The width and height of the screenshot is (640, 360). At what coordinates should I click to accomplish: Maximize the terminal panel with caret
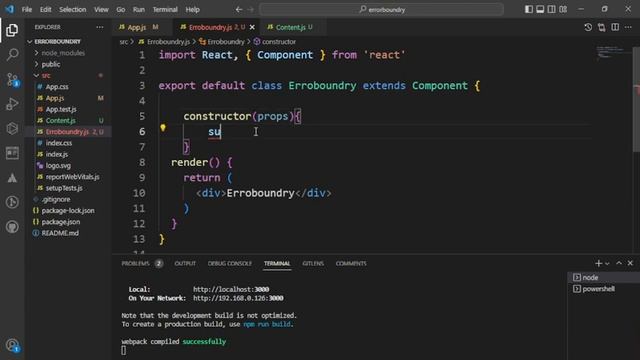click(619, 263)
